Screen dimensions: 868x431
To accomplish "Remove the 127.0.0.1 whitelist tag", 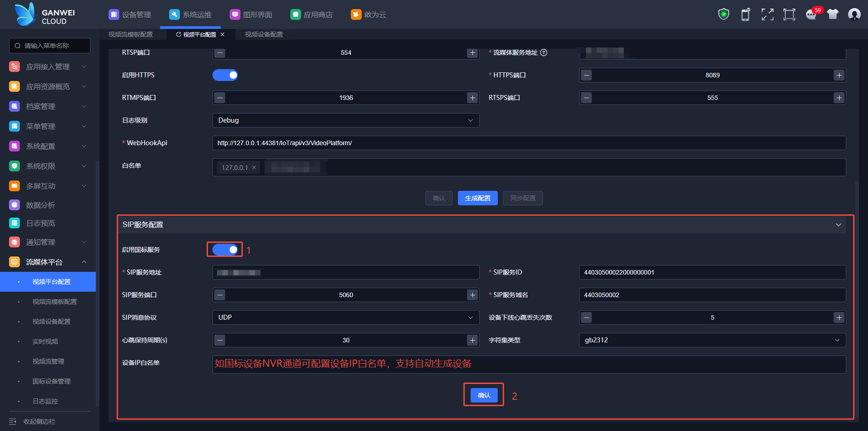I will coord(254,167).
